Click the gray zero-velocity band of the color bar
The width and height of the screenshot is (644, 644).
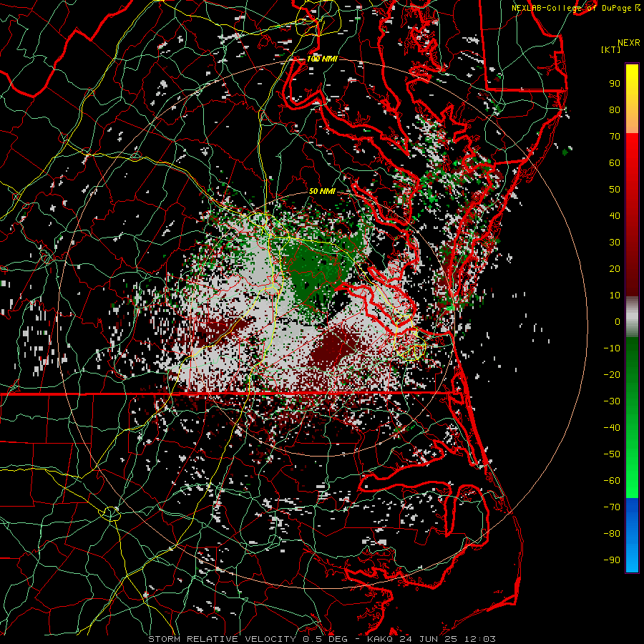pos(632,317)
